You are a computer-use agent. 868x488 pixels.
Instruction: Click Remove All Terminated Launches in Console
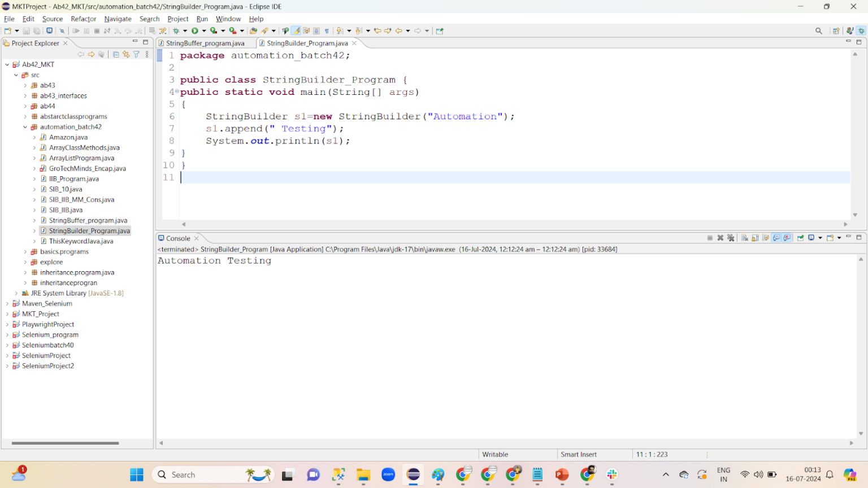tap(731, 238)
